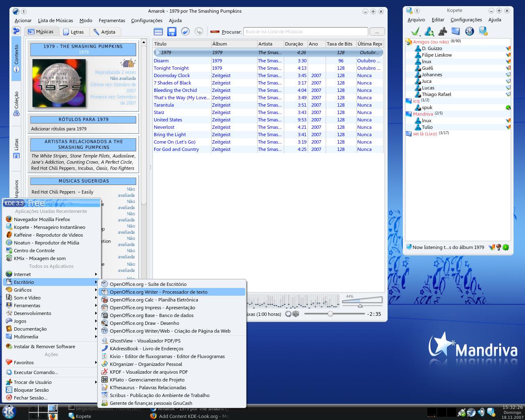Click the undo arrow icon in Amarok
Viewport: 525px width, 420px height.
click(185, 32)
